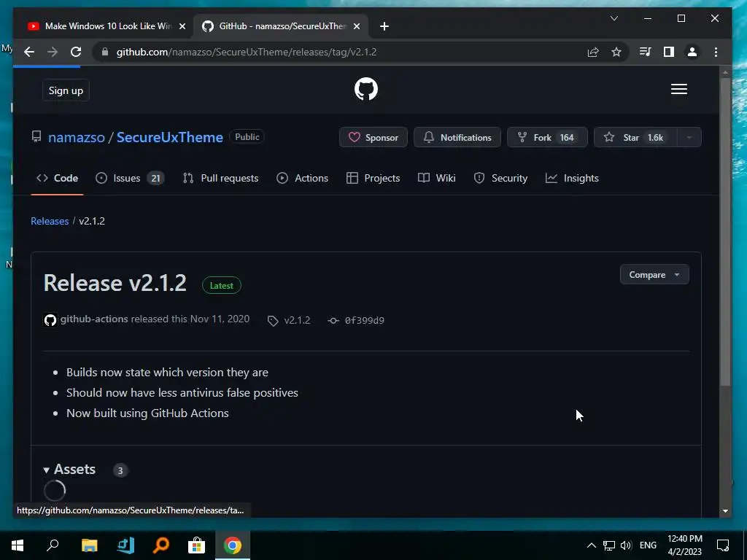747x560 pixels.
Task: Open the GitHub hamburger menu
Action: pyautogui.click(x=679, y=89)
